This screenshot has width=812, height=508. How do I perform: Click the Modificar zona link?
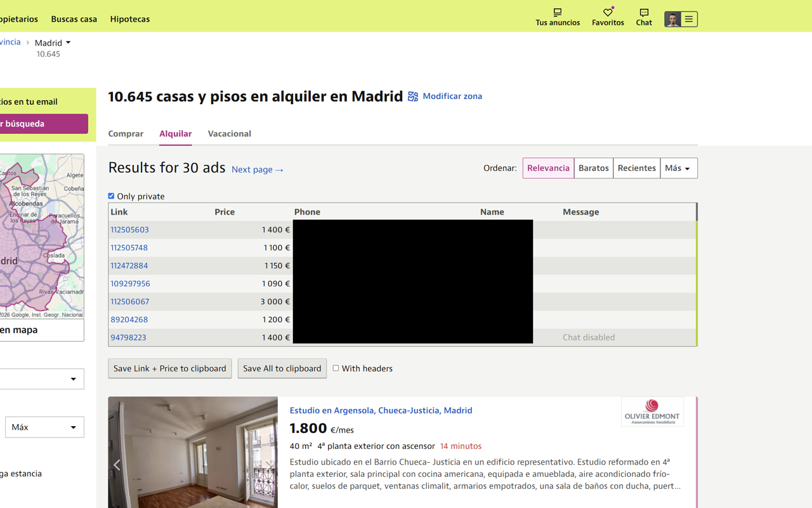coord(452,97)
